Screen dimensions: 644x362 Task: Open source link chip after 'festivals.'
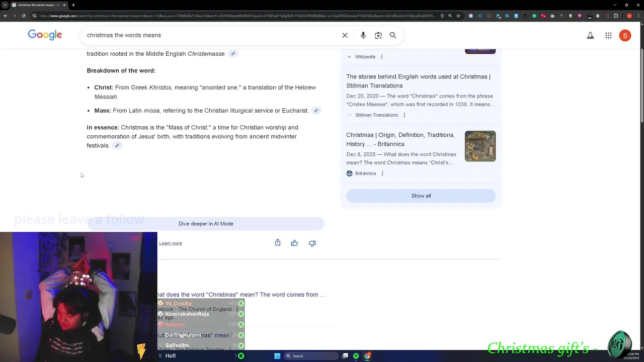pos(117,146)
